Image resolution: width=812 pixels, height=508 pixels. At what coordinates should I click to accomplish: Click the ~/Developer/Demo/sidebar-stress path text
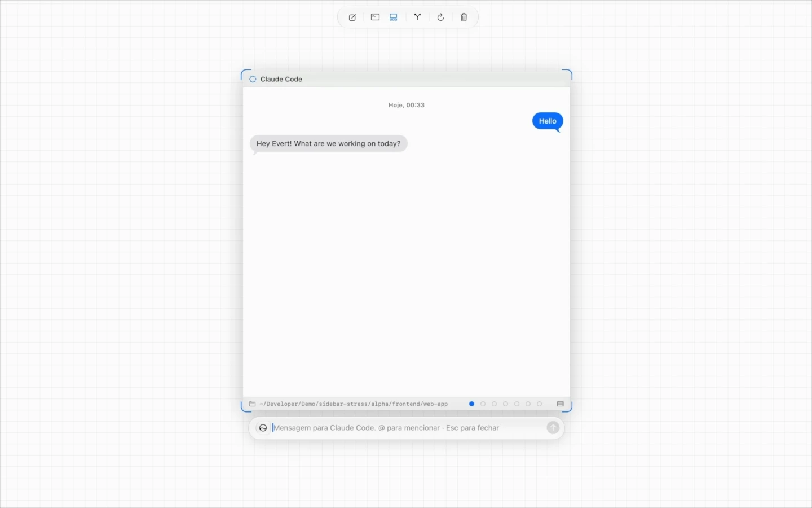[354, 404]
